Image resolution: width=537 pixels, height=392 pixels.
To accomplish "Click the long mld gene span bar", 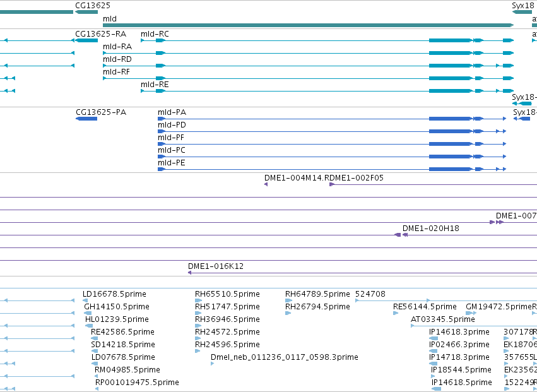I will click(x=308, y=25).
